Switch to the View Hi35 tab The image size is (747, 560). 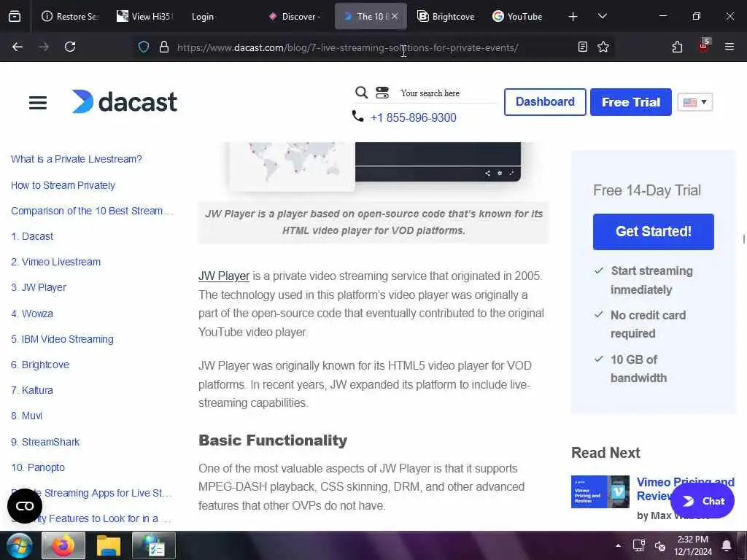coord(144,17)
